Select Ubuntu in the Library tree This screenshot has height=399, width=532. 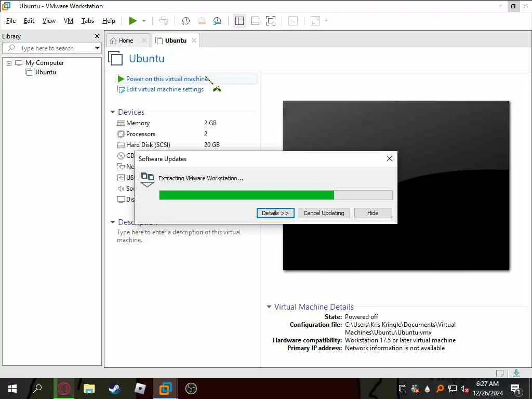tap(46, 72)
